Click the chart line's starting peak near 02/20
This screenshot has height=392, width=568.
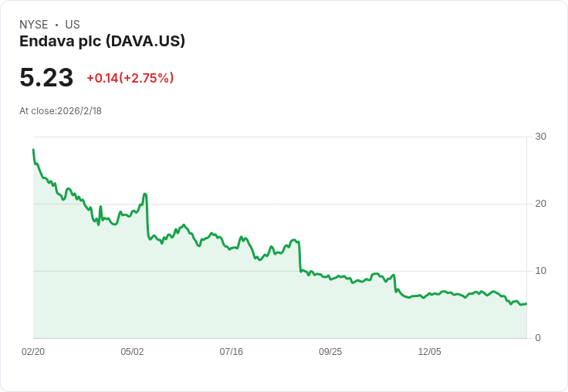point(34,150)
